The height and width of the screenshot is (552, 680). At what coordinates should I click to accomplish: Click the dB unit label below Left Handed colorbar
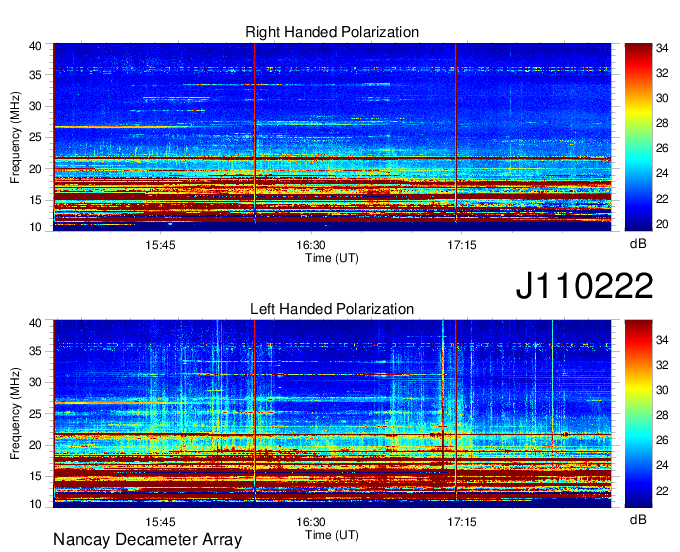point(638,520)
